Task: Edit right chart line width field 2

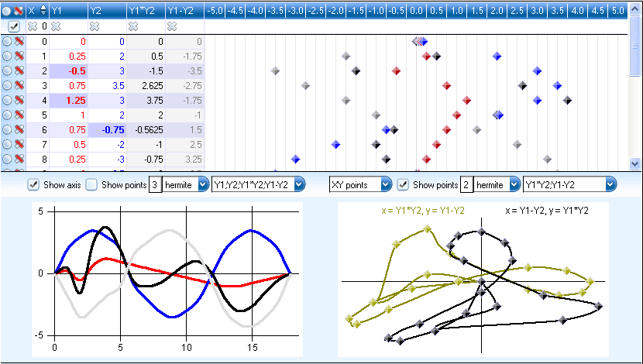Action: [x=466, y=185]
